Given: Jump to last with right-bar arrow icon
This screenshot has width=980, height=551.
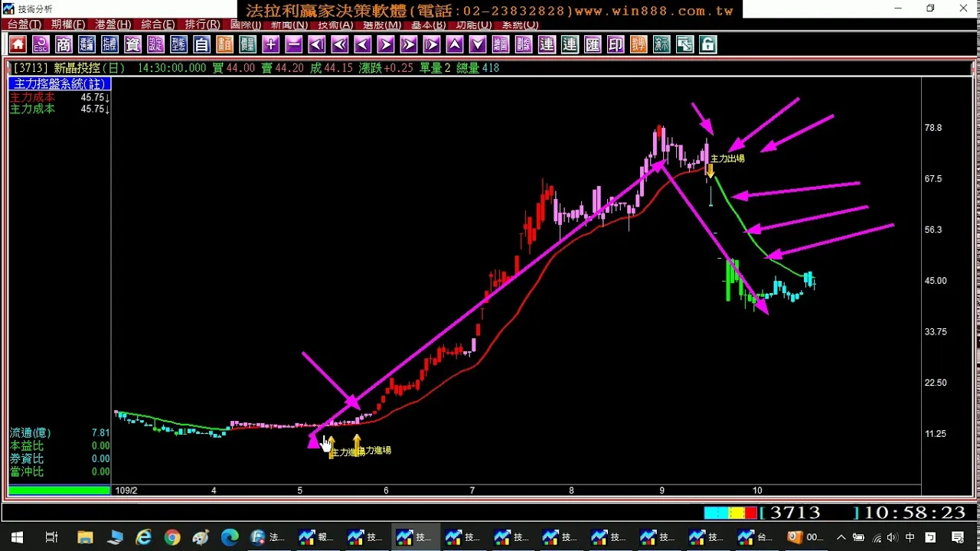Looking at the screenshot, I should pos(432,44).
